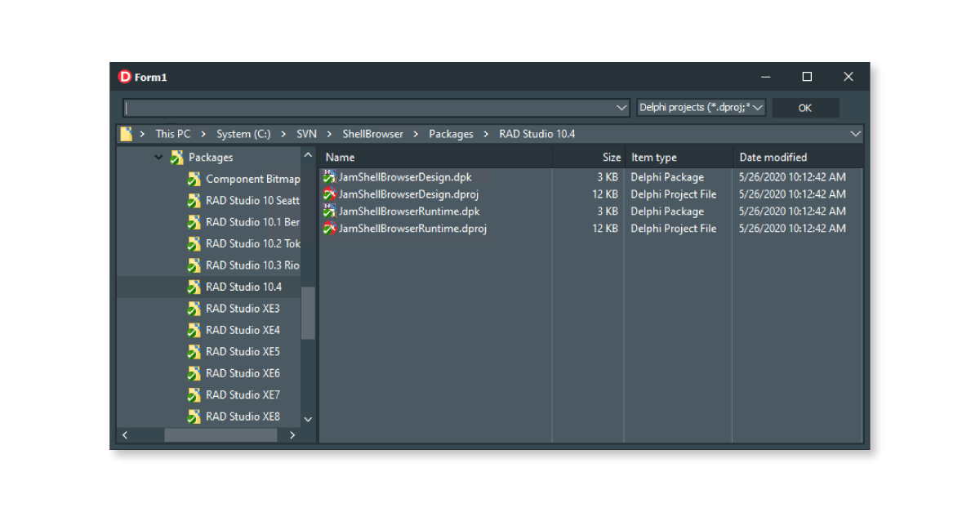Image resolution: width=980 pixels, height=512 pixels.
Task: Select RAD Studio 10.3 Rio folder in tree
Action: (x=252, y=265)
